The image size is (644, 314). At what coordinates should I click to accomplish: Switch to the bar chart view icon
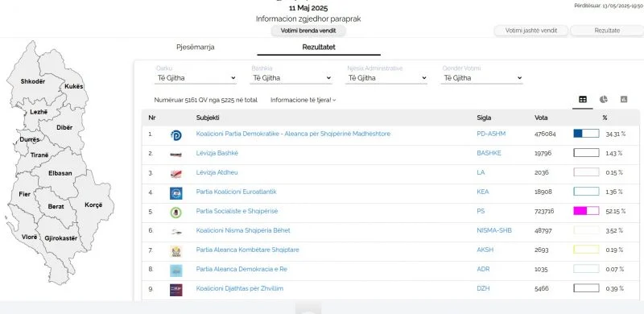[x=624, y=100]
